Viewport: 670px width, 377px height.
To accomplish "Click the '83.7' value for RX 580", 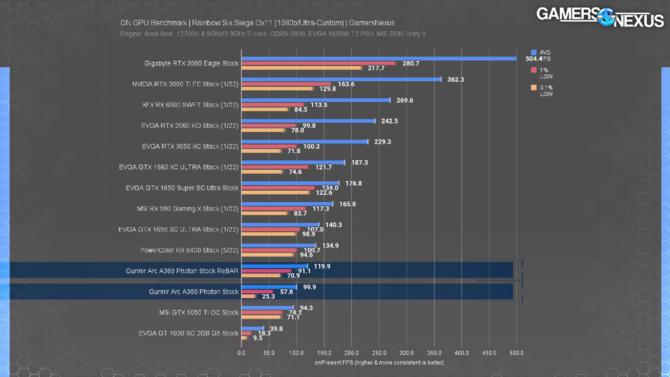I will pos(300,213).
